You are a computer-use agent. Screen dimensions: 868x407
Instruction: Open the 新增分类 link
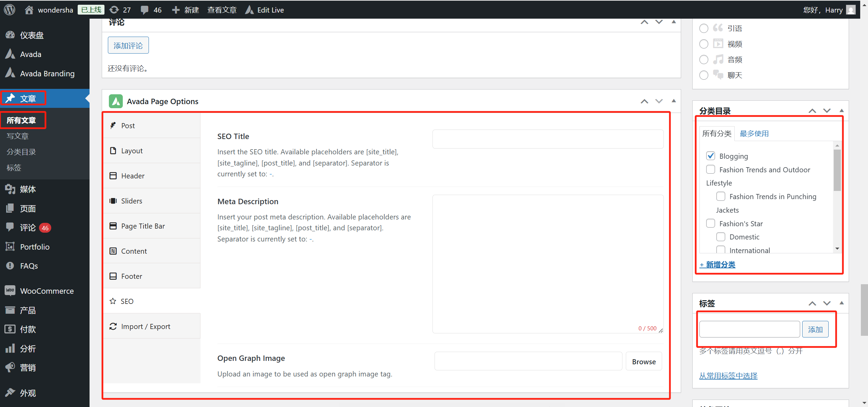coord(717,265)
